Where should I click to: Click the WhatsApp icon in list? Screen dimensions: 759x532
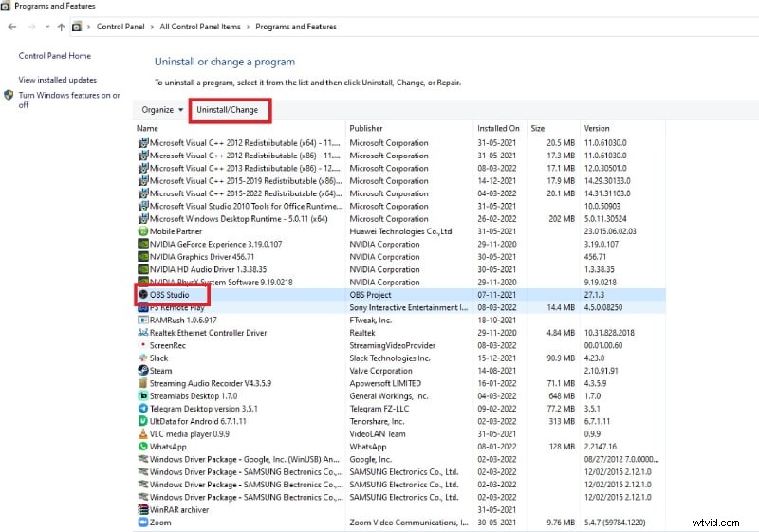[x=142, y=447]
